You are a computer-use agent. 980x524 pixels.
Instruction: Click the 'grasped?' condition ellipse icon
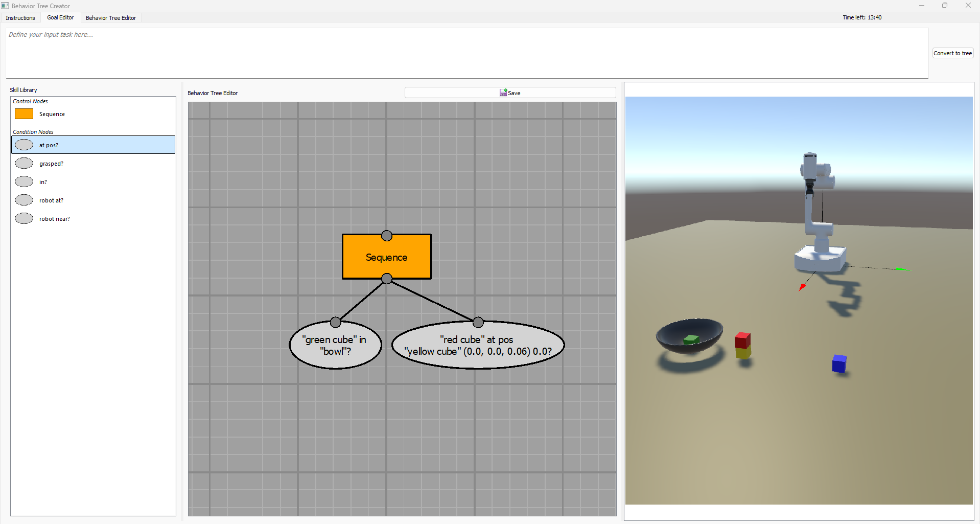(24, 164)
